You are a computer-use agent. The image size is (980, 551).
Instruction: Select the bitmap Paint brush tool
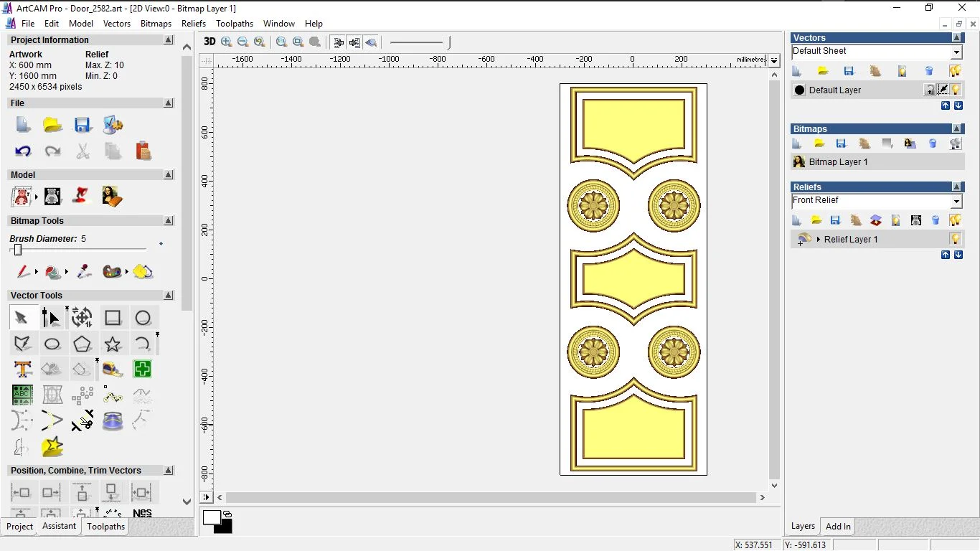[x=23, y=272]
